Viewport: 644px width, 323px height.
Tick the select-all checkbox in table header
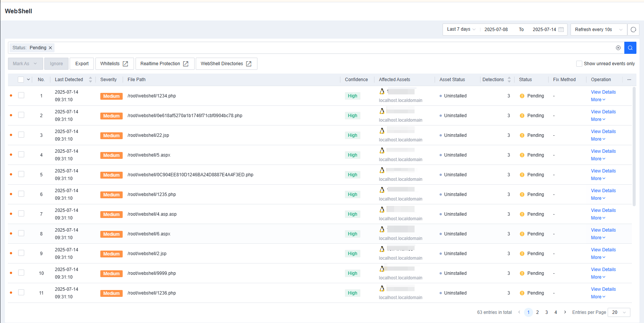[21, 80]
